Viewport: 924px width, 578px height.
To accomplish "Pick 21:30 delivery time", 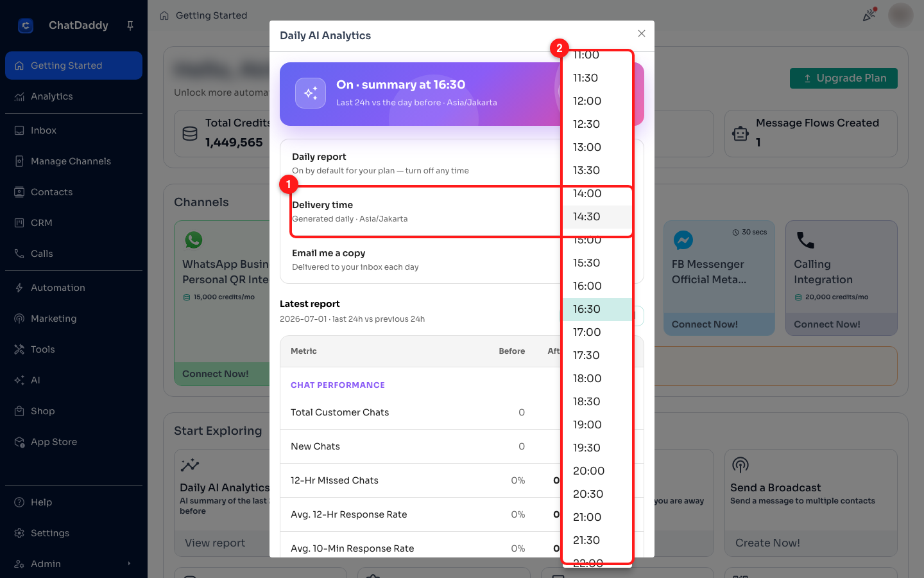I will pos(597,540).
